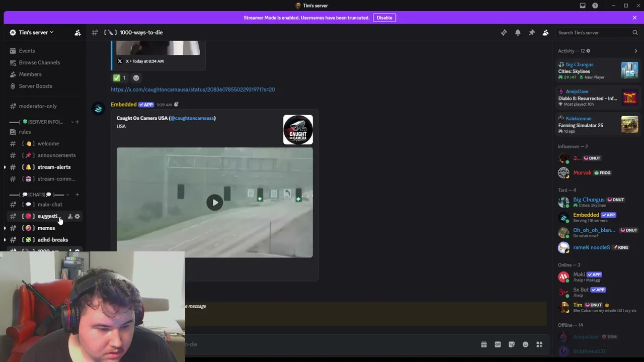644x362 pixels.
Task: Click edit channel gear on suggestions channel
Action: pyautogui.click(x=77, y=216)
